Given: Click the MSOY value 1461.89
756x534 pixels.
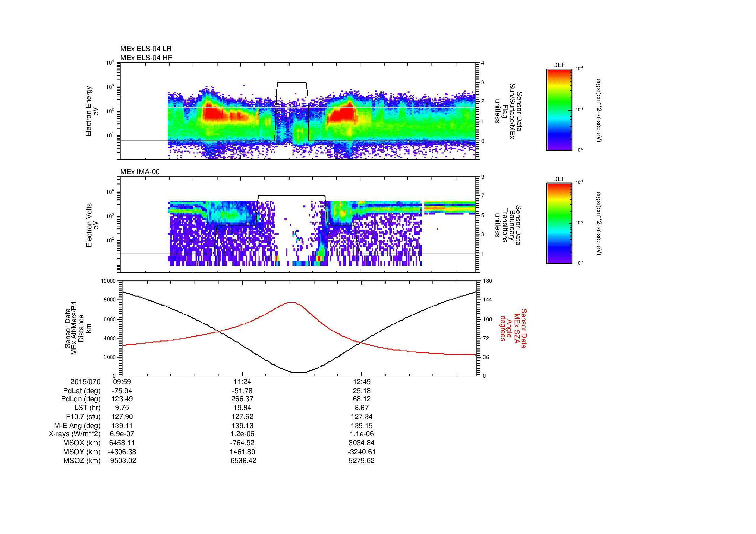Looking at the screenshot, I should coord(242,452).
